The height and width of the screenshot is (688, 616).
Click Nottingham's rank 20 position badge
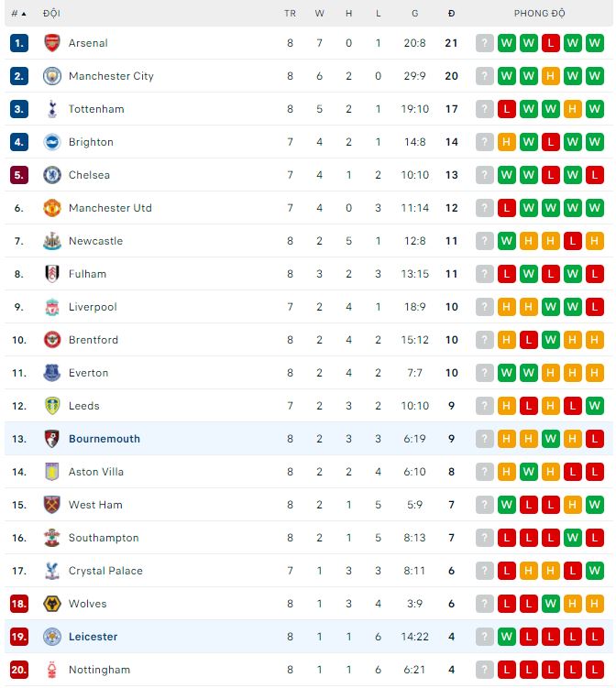(19, 670)
